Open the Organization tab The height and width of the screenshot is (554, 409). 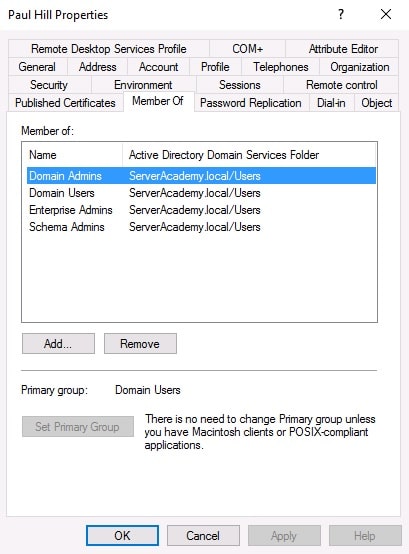click(x=360, y=67)
